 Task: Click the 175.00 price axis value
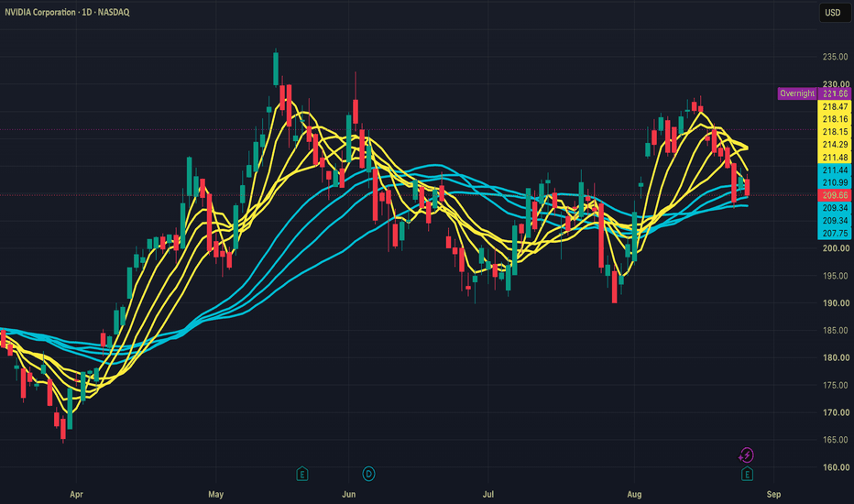pyautogui.click(x=836, y=385)
